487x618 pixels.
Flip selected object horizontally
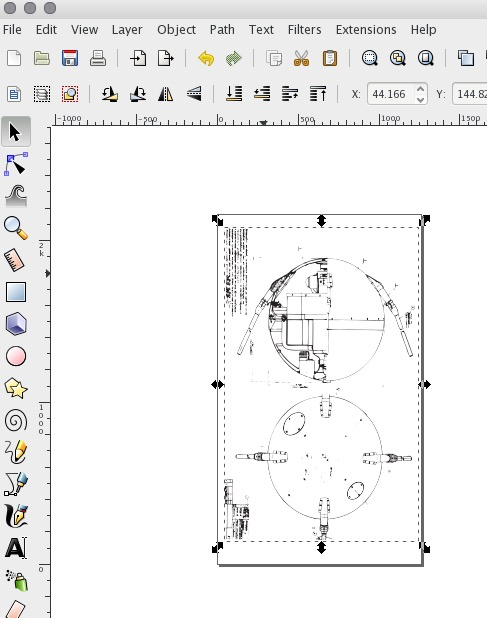coord(165,94)
